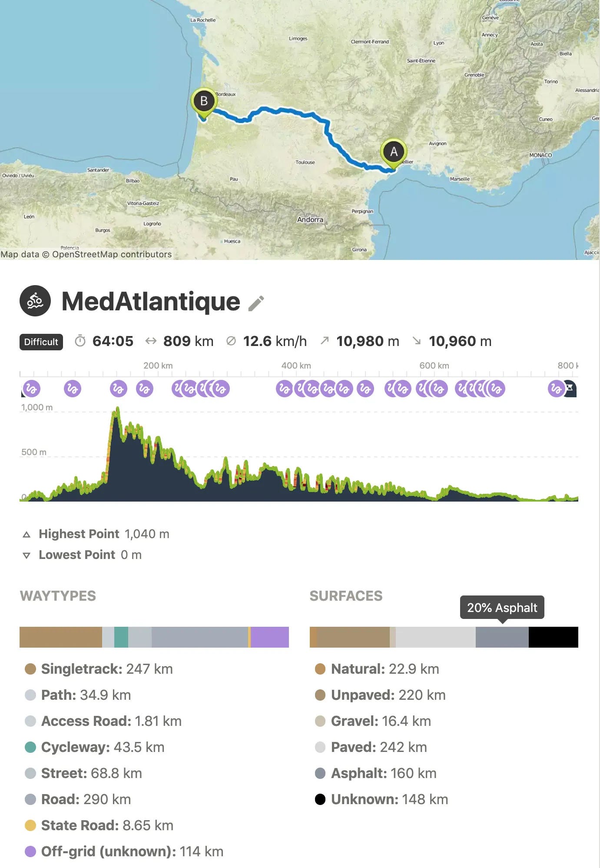Click the 64:05 duration value
600x868 pixels.
[113, 341]
